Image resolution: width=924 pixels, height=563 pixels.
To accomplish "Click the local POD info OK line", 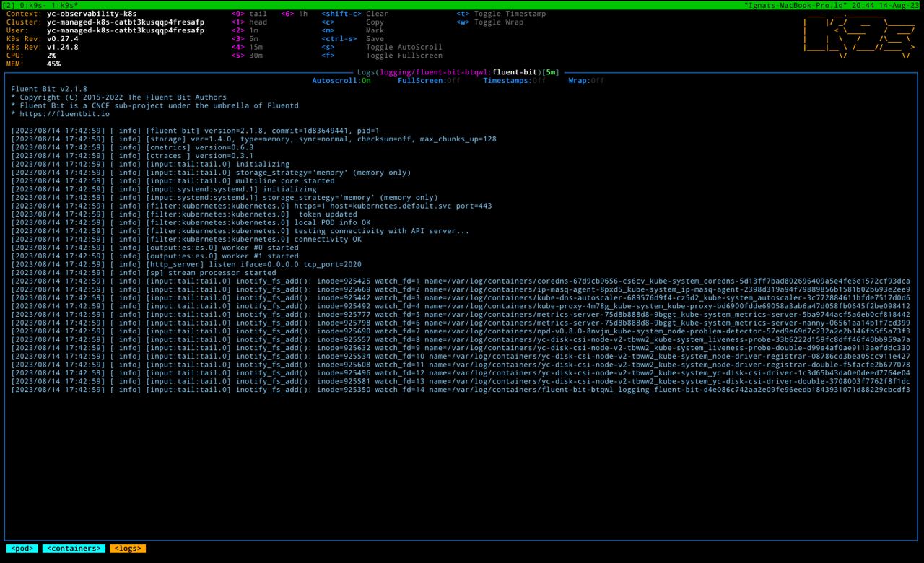I will [x=191, y=223].
